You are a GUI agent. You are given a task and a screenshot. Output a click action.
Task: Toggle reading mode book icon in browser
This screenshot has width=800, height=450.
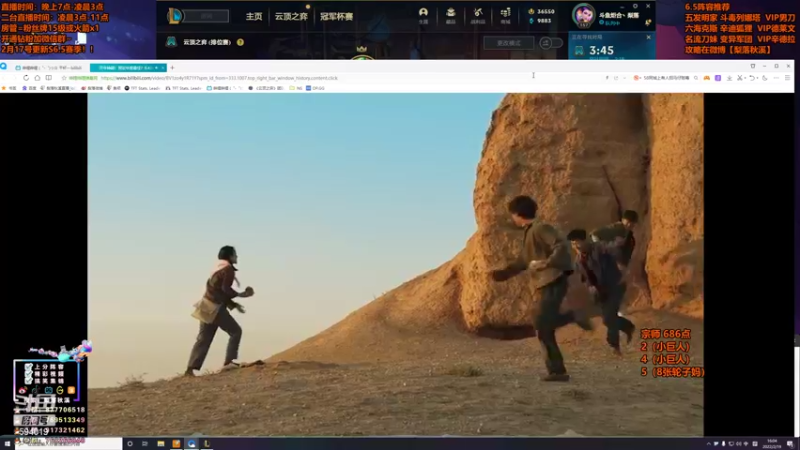(48, 78)
